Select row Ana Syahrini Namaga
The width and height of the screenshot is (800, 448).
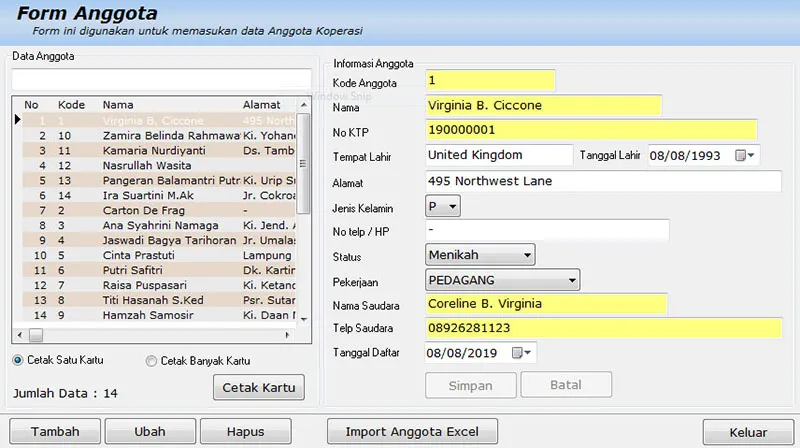(x=159, y=226)
